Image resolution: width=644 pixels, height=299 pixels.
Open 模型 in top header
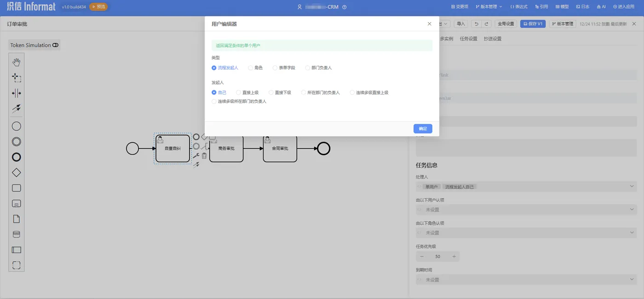(x=562, y=7)
